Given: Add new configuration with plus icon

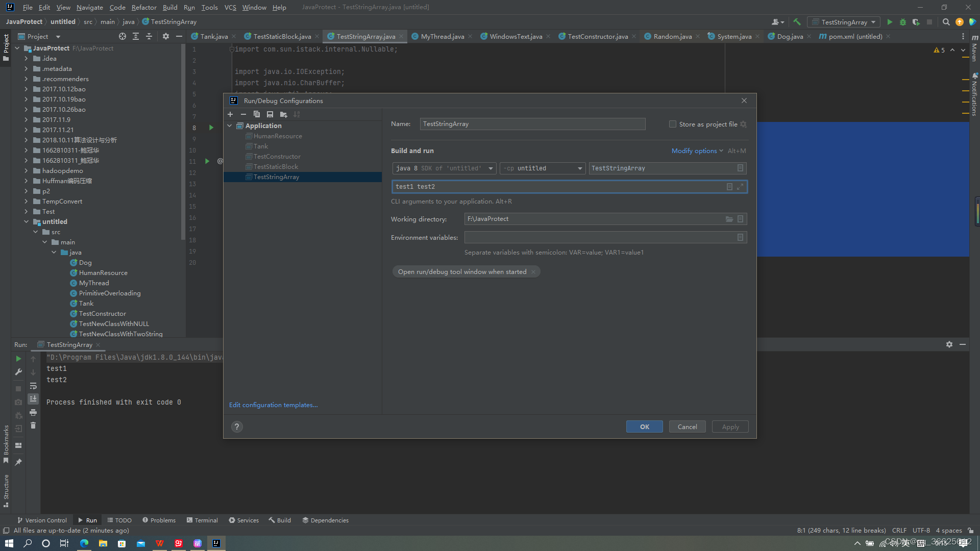Looking at the screenshot, I should tap(230, 114).
